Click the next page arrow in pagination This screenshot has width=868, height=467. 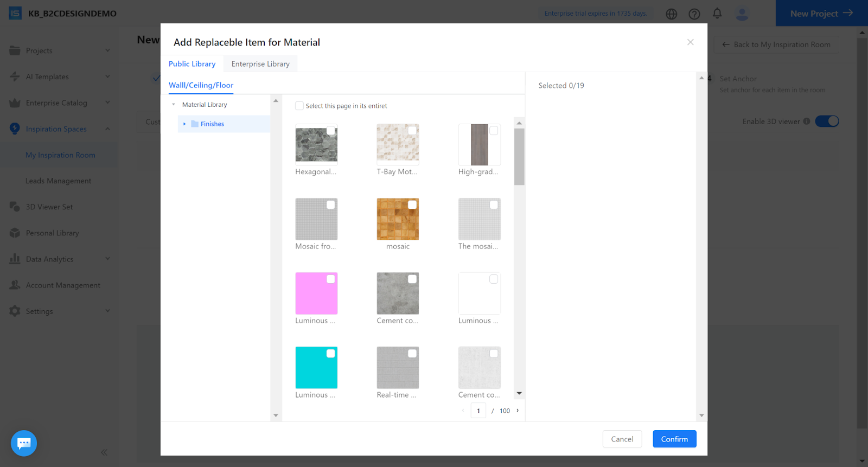click(518, 411)
